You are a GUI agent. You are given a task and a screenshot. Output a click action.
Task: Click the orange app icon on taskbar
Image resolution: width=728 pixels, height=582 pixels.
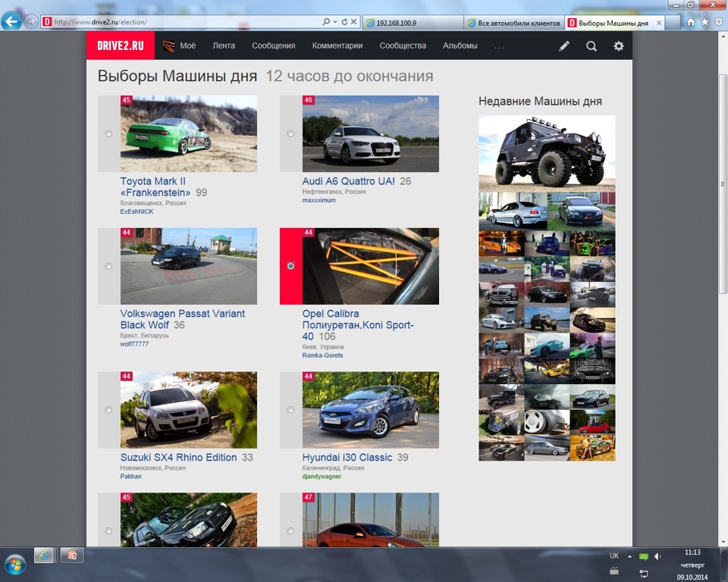click(73, 555)
